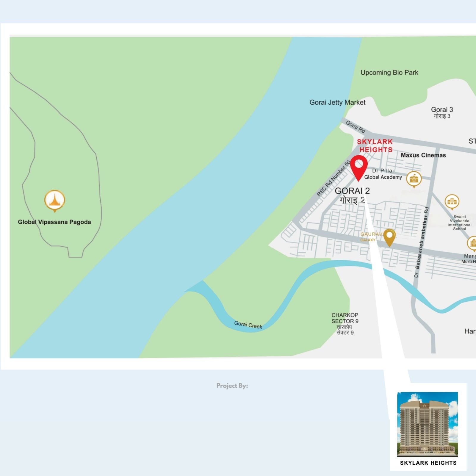Viewport: 476px width, 476px height.
Task: Open the Dr Pillai Global Academy school marker
Action: [x=414, y=179]
